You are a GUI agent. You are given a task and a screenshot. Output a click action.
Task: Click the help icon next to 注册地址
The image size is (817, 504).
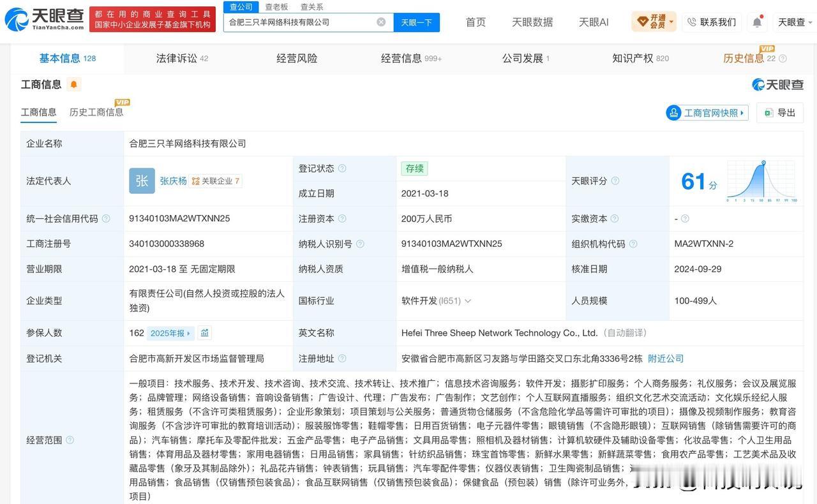(342, 359)
